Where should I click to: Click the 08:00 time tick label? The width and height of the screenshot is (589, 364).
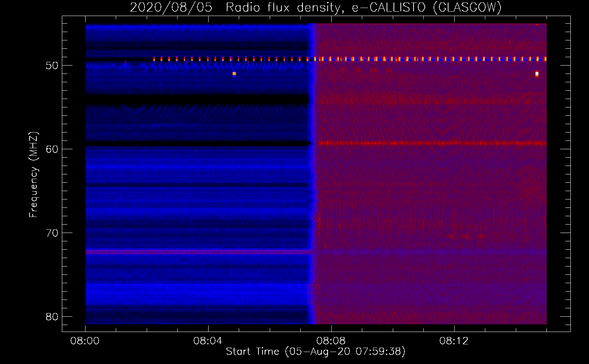tap(85, 341)
